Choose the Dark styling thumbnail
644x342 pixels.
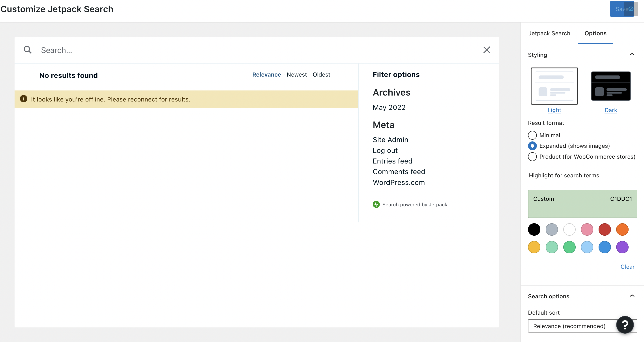pyautogui.click(x=610, y=86)
